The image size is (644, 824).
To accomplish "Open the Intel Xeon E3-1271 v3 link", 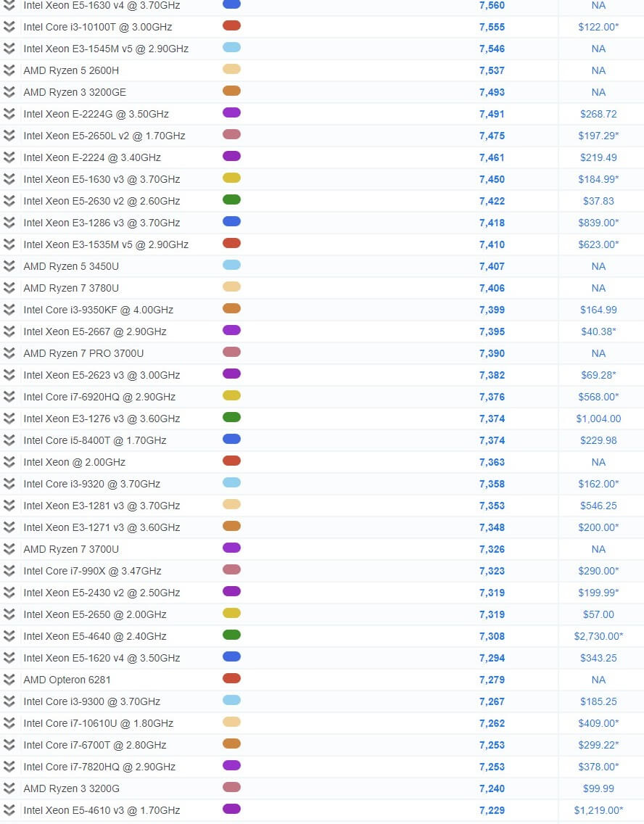I will click(102, 527).
